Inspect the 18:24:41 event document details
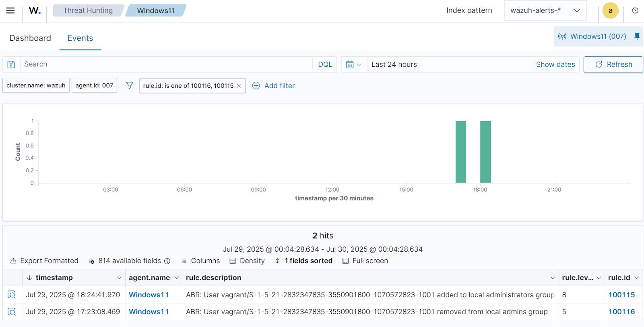This screenshot has width=644, height=327. (12, 295)
